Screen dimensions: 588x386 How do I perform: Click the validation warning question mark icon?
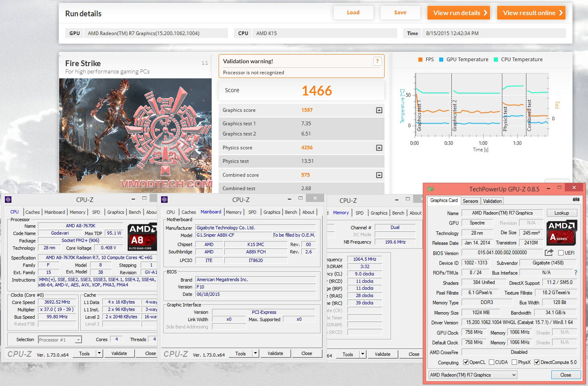coord(377,61)
